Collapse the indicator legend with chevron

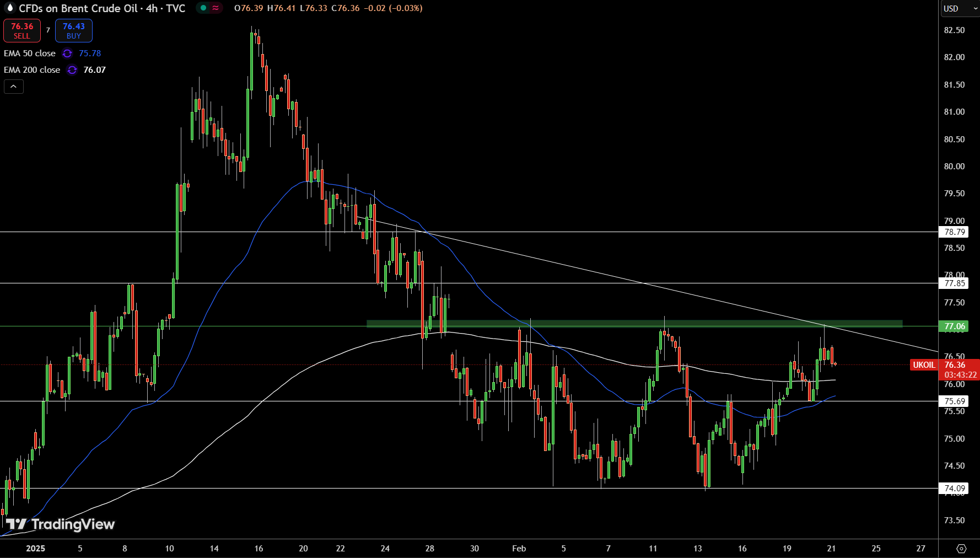point(14,87)
